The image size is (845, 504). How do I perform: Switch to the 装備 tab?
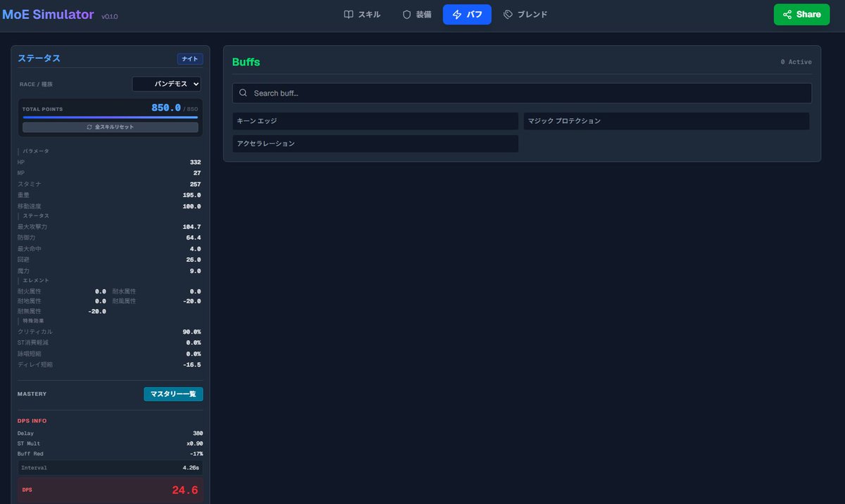(x=417, y=14)
